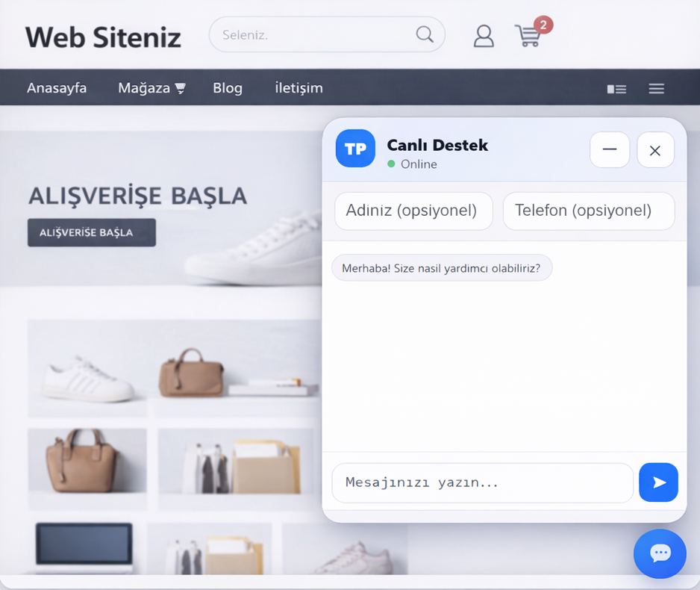Image resolution: width=700 pixels, height=590 pixels.
Task: Click the white sneaker product thumbnail
Action: click(x=87, y=368)
